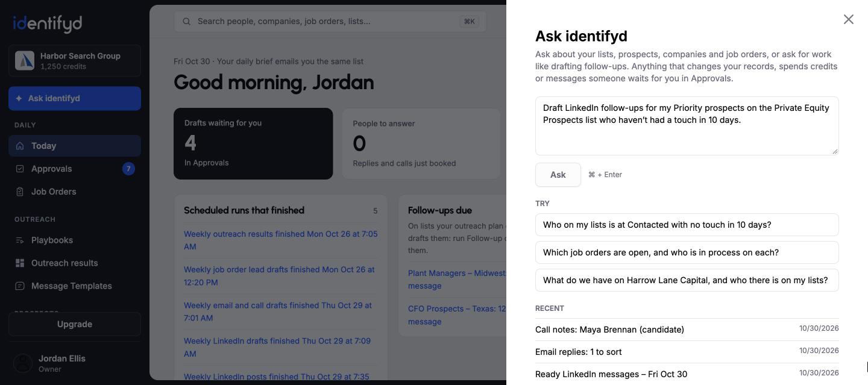868x385 pixels.
Task: Open the Harbor Search Group workspace switcher
Action: (x=75, y=60)
